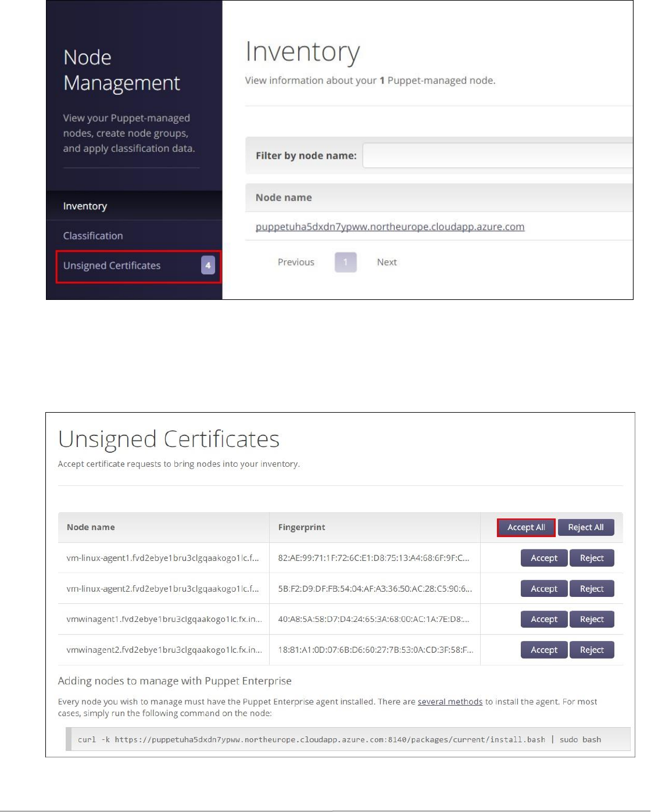
Task: Accept the vm-linux-agent1 certificate
Action: click(544, 558)
